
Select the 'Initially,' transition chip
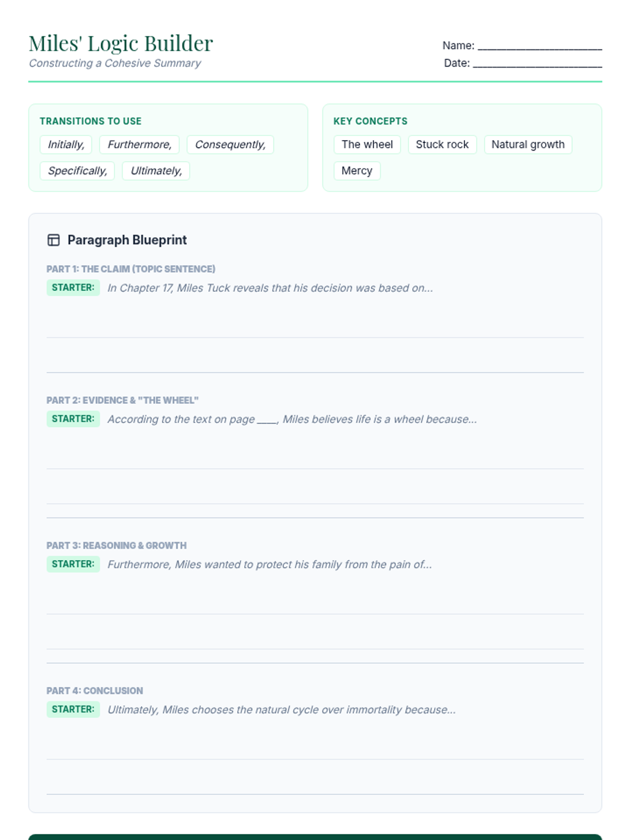[x=66, y=144]
